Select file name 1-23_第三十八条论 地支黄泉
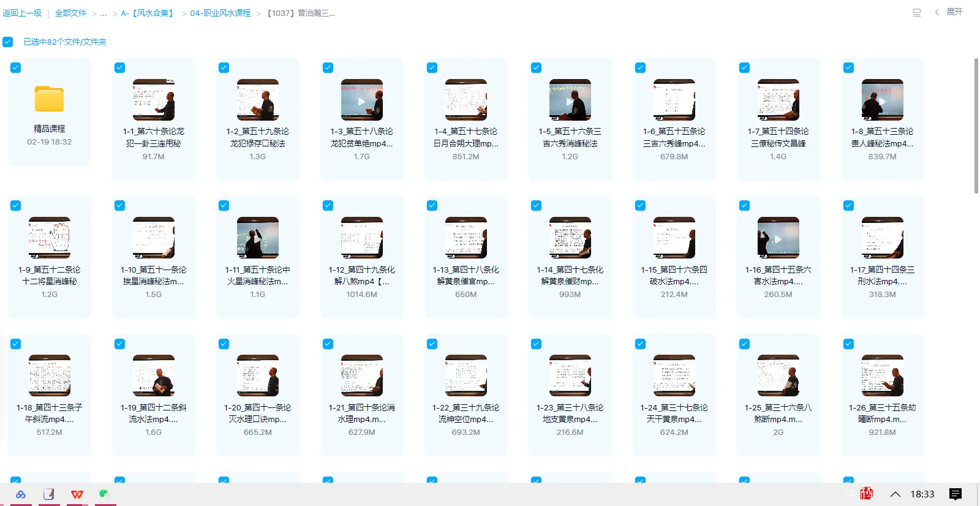 [x=570, y=413]
